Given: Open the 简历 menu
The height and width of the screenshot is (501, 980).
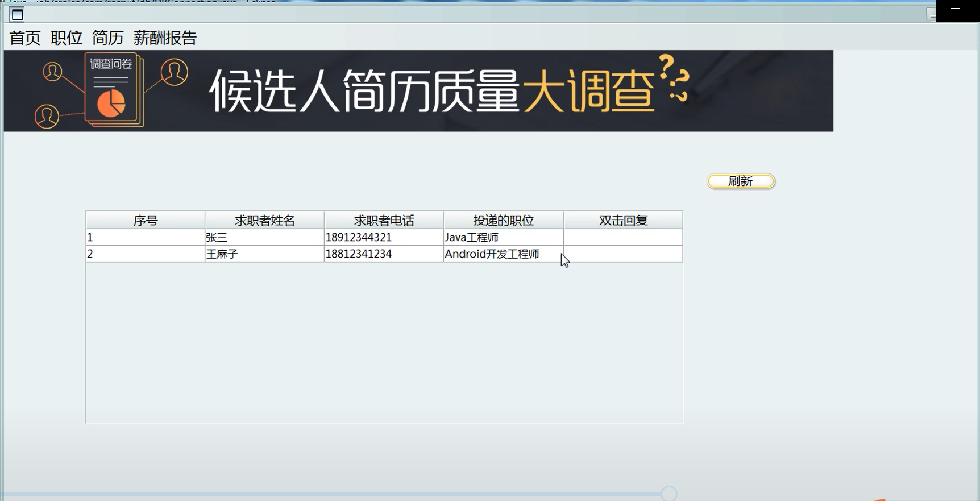Looking at the screenshot, I should pyautogui.click(x=108, y=38).
